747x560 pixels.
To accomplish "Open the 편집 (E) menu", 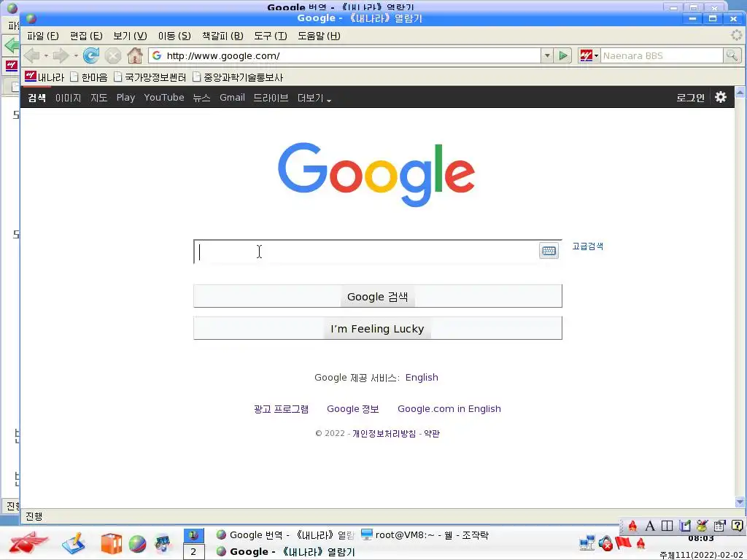I will pyautogui.click(x=86, y=36).
